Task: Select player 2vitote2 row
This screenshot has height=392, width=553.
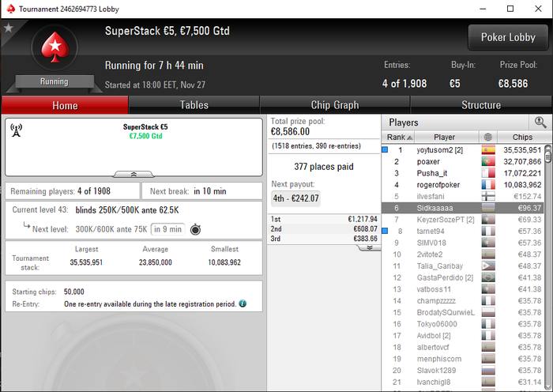Action: [x=463, y=254]
